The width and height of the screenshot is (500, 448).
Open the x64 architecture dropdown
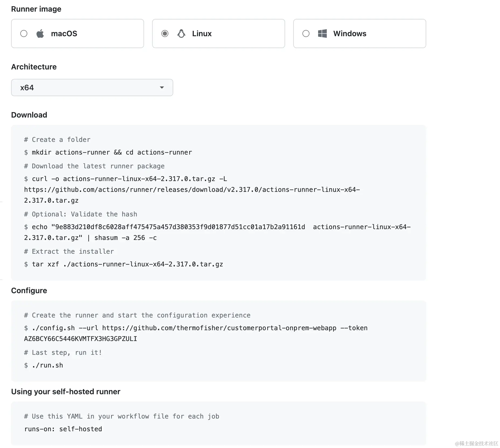[x=92, y=88]
